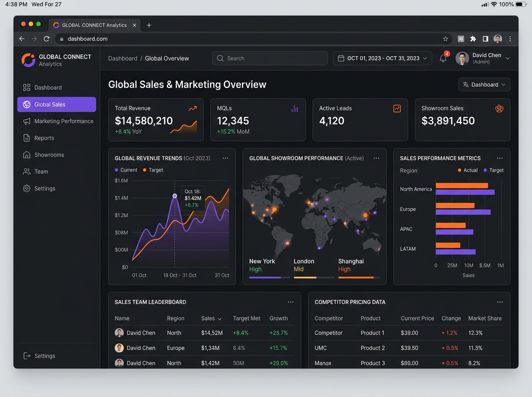Click the bar chart icon on MQLs card
The width and height of the screenshot is (532, 397).
(x=295, y=109)
